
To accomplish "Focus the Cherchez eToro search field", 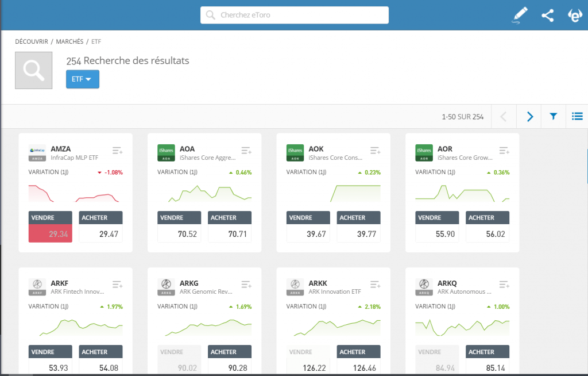I will [295, 15].
